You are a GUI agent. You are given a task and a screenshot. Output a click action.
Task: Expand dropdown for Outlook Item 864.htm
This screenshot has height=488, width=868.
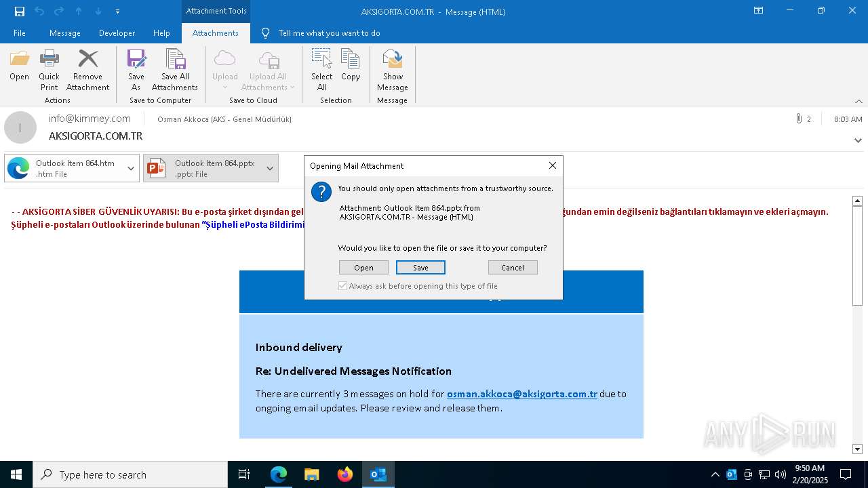131,168
